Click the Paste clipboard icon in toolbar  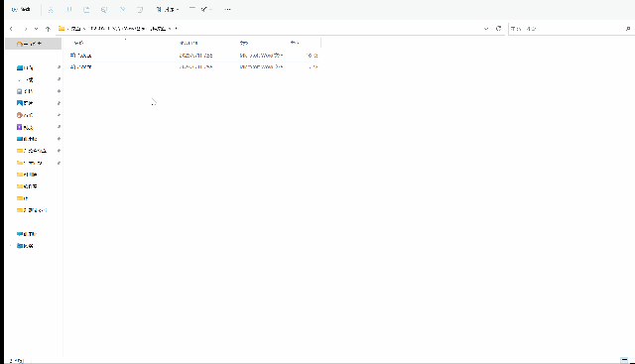coord(86,9)
